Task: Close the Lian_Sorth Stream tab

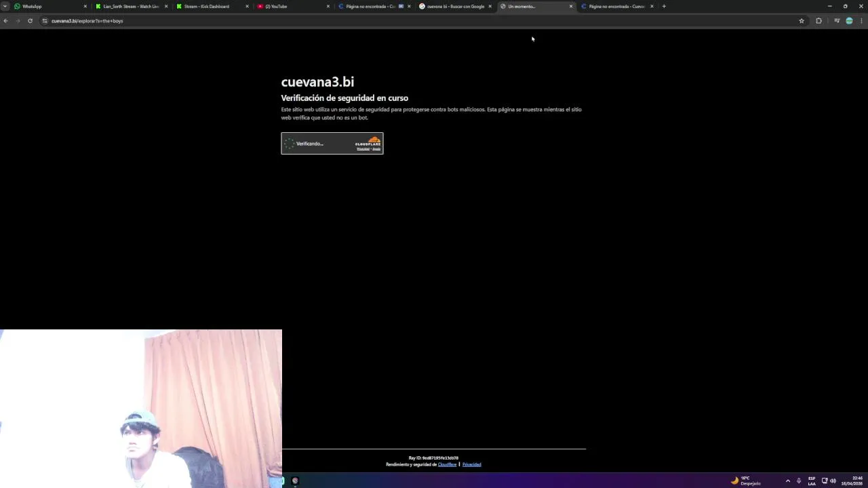Action: [166, 6]
